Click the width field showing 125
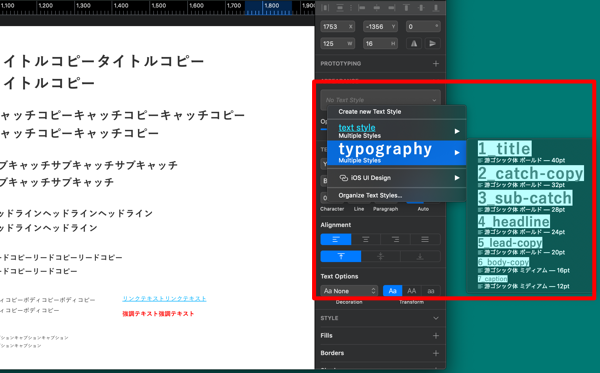Image resolution: width=600 pixels, height=373 pixels. 338,44
